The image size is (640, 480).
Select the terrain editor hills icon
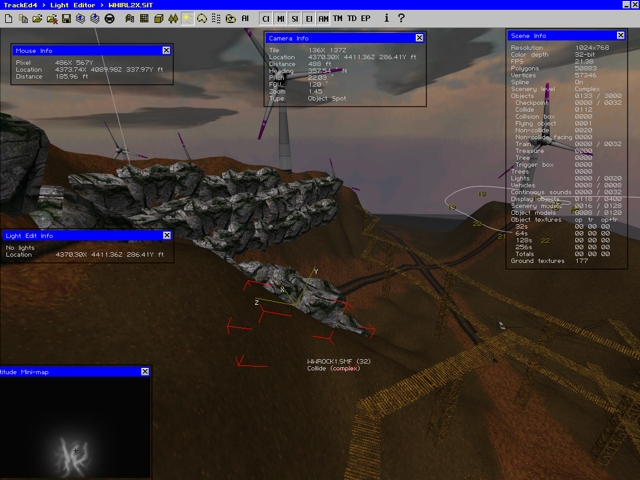(x=130, y=18)
